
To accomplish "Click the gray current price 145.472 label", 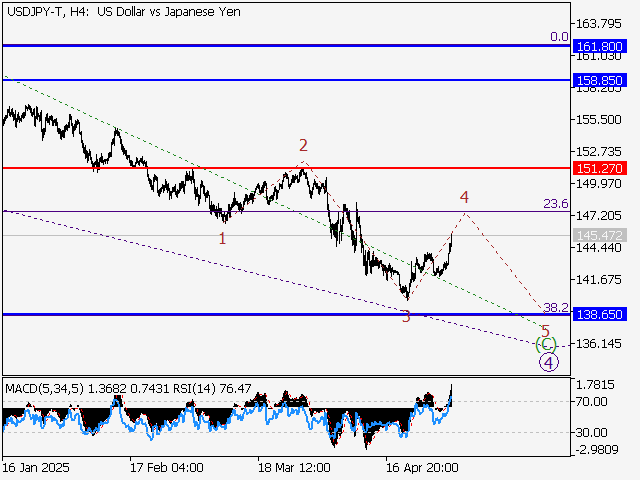I will point(600,236).
